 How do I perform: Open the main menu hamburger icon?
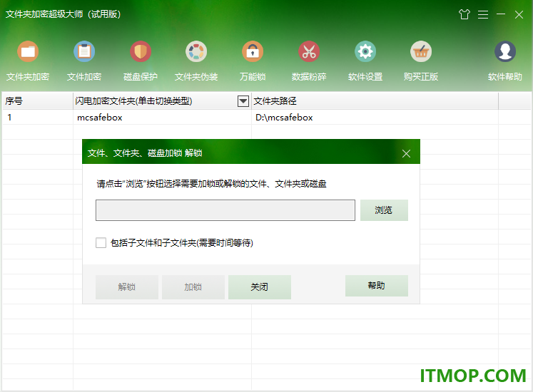pyautogui.click(x=483, y=14)
